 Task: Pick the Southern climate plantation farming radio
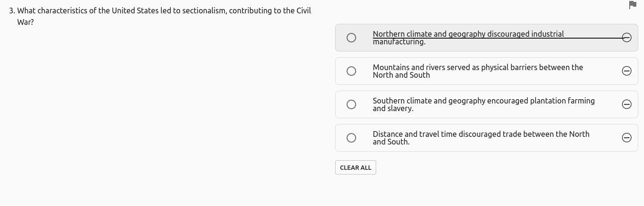coord(351,104)
